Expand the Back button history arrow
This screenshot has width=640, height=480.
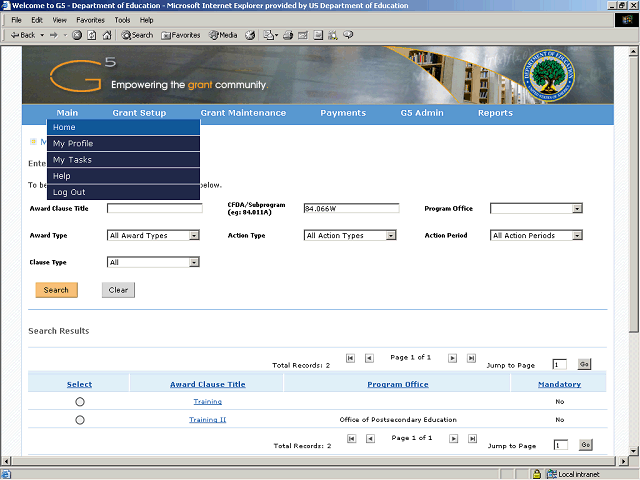tap(42, 35)
